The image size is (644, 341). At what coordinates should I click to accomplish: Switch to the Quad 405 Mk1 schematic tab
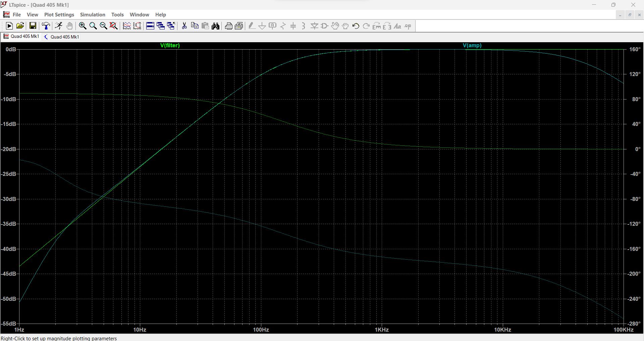click(x=61, y=37)
